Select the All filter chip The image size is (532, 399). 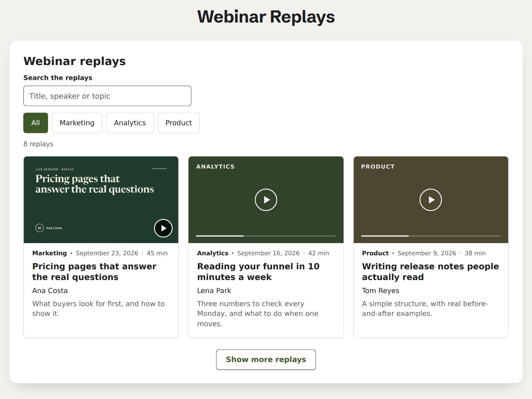pyautogui.click(x=35, y=123)
